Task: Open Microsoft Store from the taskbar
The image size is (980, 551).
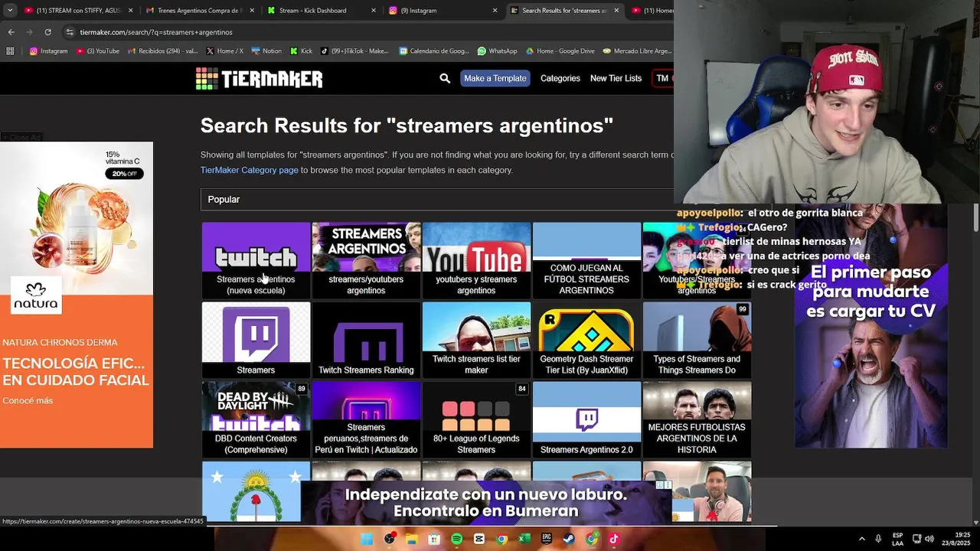Action: [x=434, y=539]
